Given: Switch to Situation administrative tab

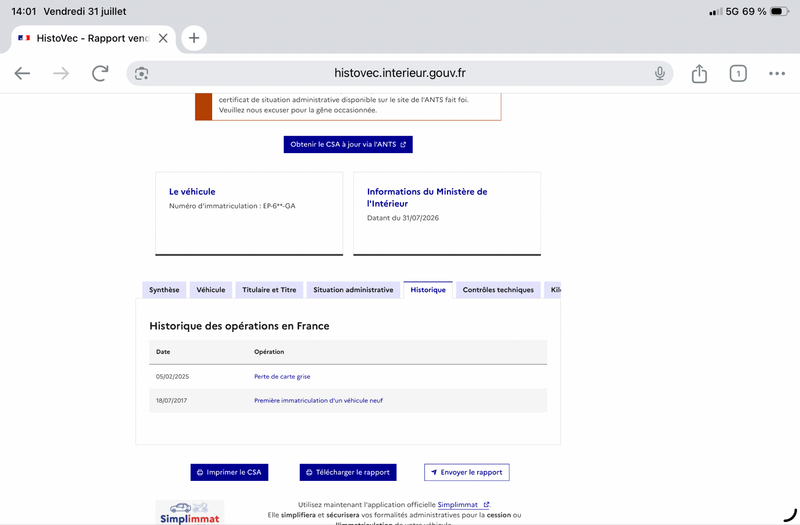Looking at the screenshot, I should [x=353, y=290].
